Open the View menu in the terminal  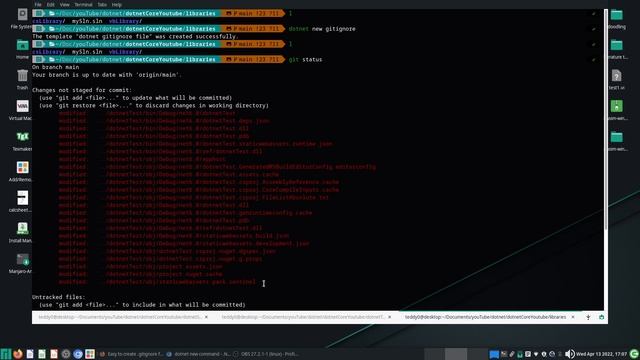(x=64, y=4)
